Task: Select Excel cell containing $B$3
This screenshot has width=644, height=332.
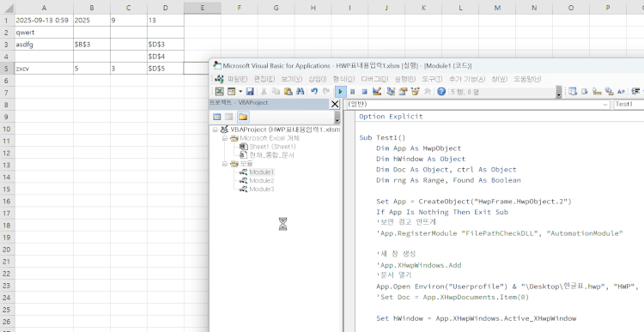Action: click(92, 44)
